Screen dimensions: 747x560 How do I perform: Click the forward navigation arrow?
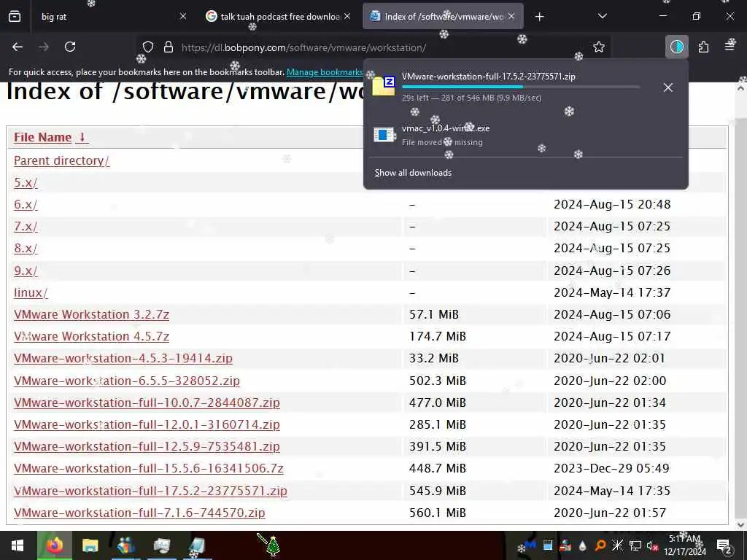tap(44, 47)
